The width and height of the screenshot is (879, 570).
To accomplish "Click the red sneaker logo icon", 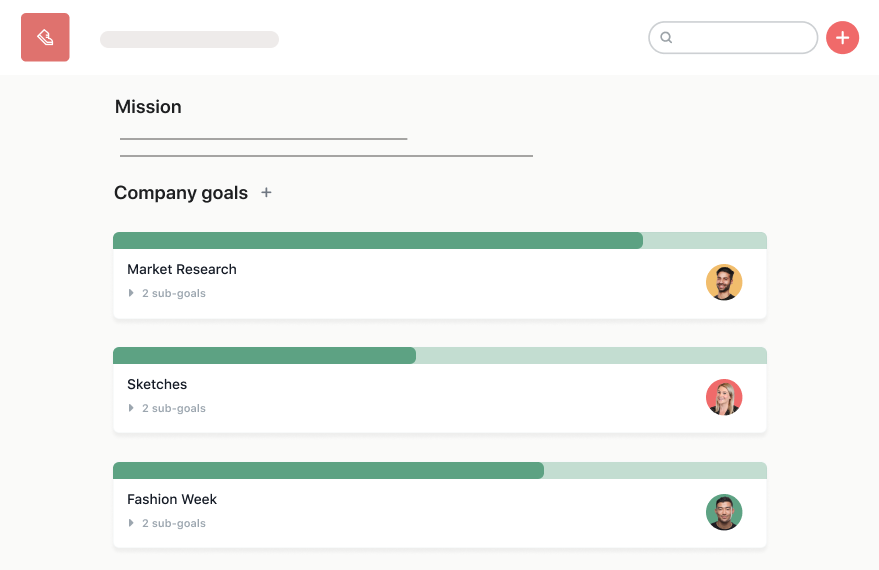I will coord(45,38).
